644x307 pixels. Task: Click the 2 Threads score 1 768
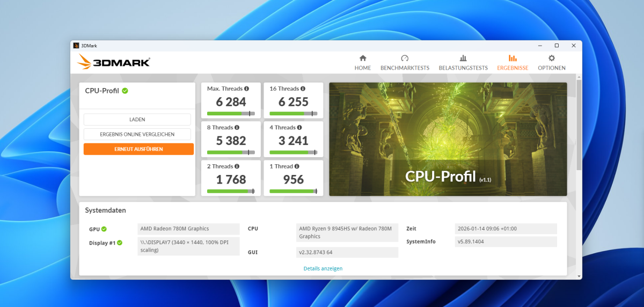pos(231,179)
